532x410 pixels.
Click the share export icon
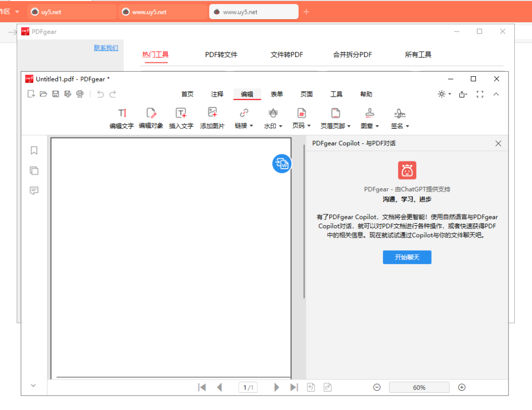click(x=463, y=94)
